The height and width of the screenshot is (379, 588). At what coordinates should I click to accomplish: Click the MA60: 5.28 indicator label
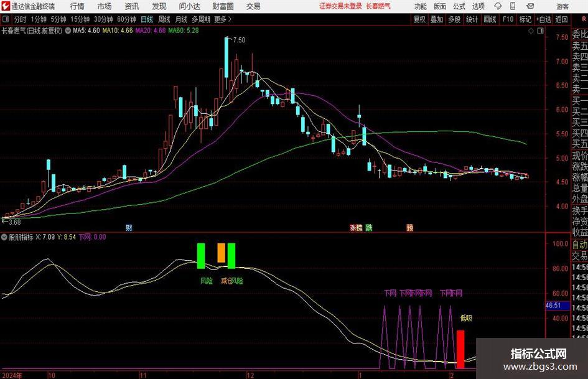click(184, 30)
